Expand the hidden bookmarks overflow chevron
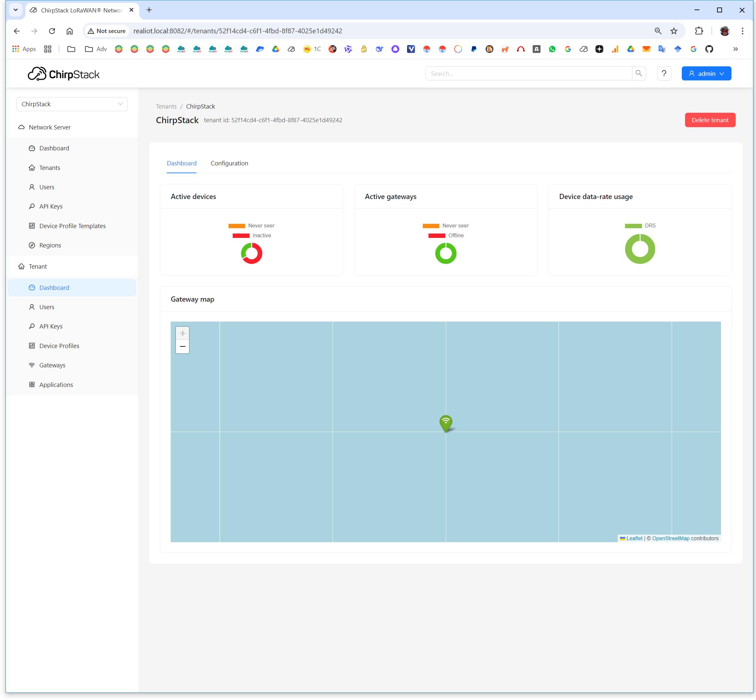Image resolution: width=756 pixels, height=700 pixels. [x=735, y=49]
